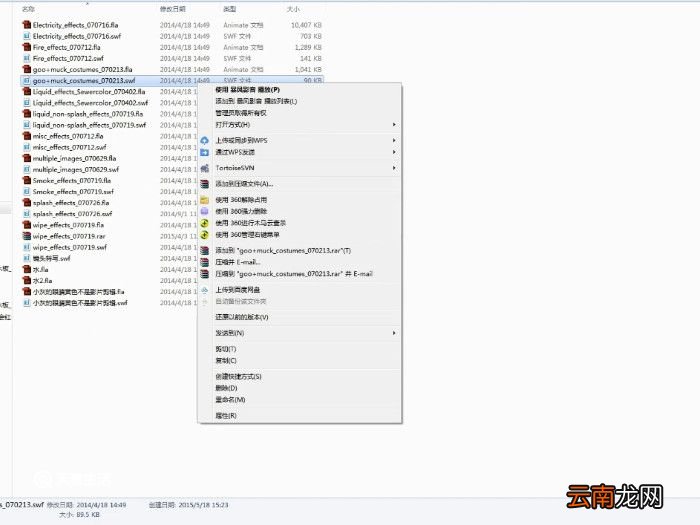Choose 属性(R) from the context menu
The height and width of the screenshot is (525, 700).
point(226,415)
